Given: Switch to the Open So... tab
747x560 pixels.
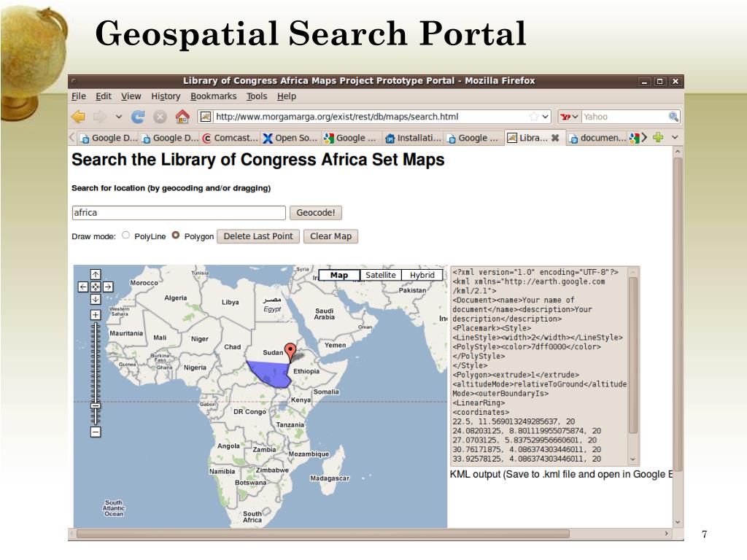Looking at the screenshot, I should click(x=290, y=138).
